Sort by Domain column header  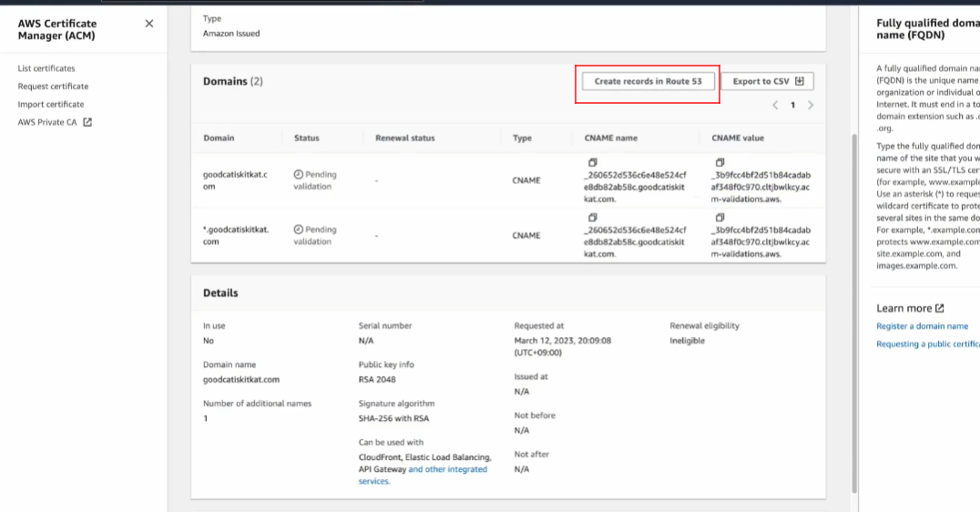pos(219,138)
